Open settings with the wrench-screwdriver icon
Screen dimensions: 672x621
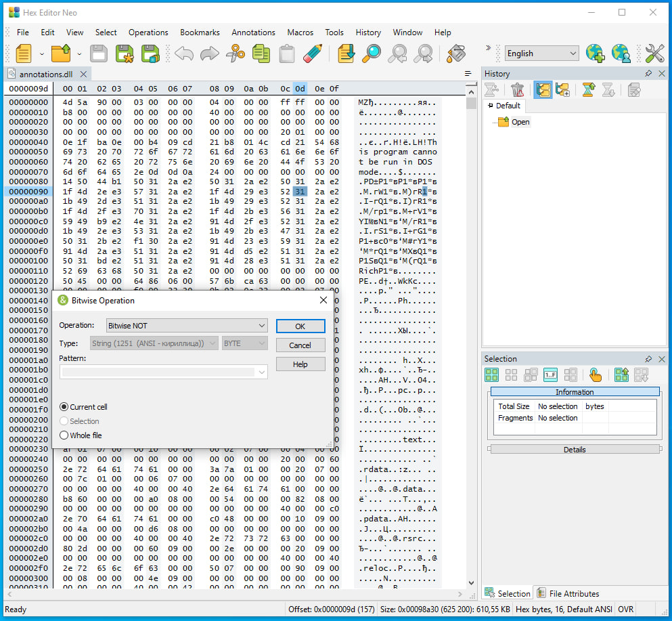coord(654,53)
